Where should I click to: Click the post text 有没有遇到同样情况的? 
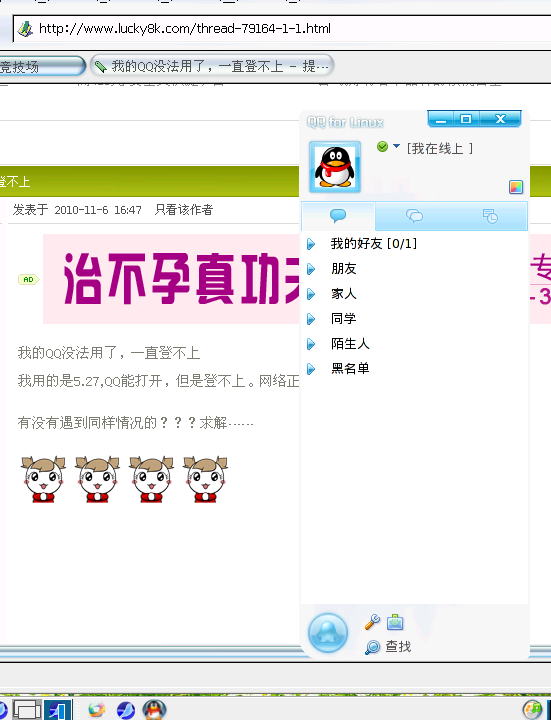tap(87, 422)
